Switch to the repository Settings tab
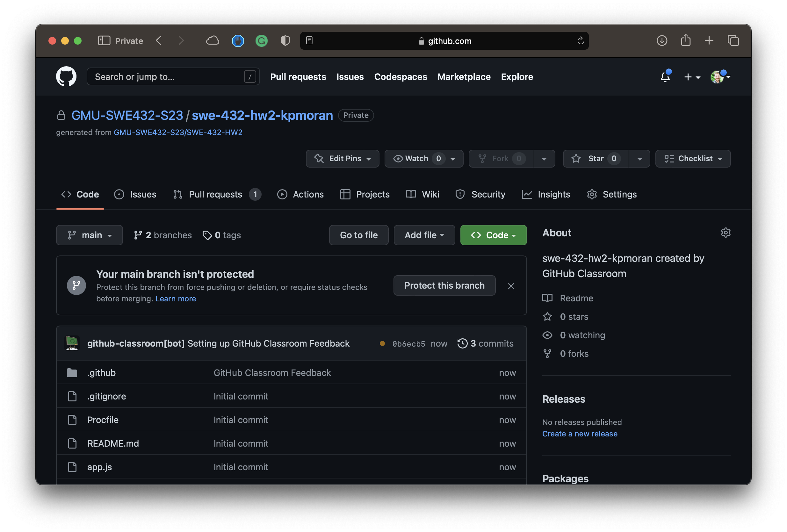The height and width of the screenshot is (532, 787). pyautogui.click(x=611, y=194)
